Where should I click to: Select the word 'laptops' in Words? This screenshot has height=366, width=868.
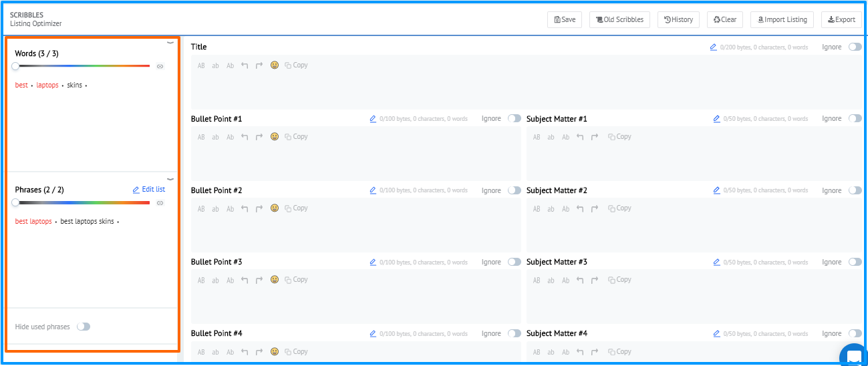pos(47,85)
